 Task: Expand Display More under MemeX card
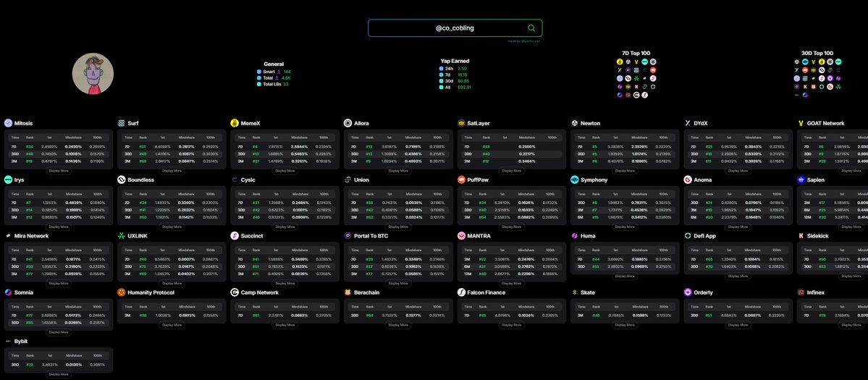pyautogui.click(x=285, y=171)
